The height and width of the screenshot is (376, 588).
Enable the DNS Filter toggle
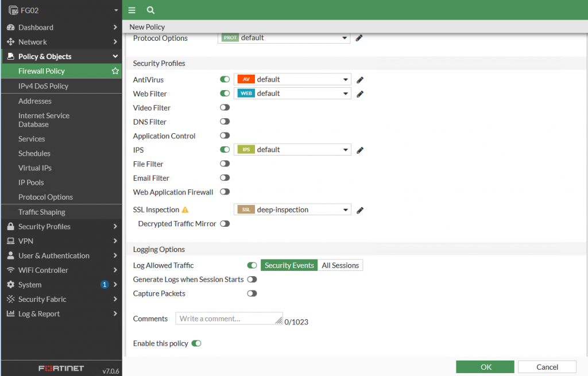[225, 122]
